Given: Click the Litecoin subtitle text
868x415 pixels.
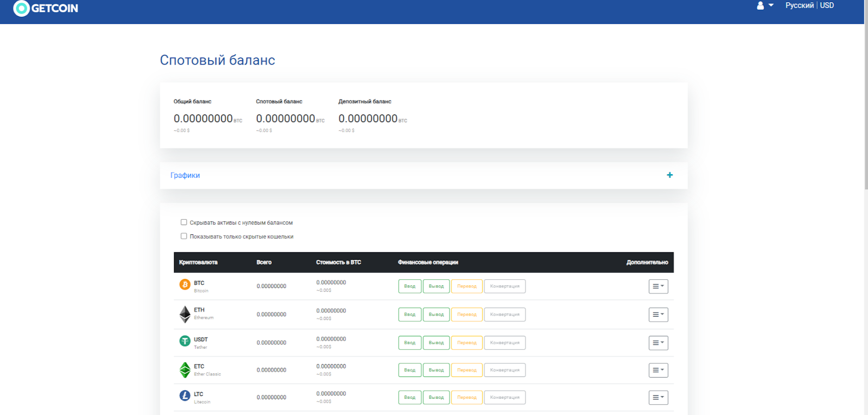Looking at the screenshot, I should click(x=202, y=402).
